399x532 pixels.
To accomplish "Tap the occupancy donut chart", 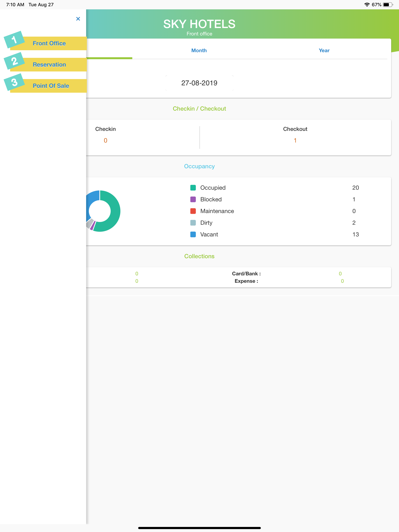I will coord(103,211).
